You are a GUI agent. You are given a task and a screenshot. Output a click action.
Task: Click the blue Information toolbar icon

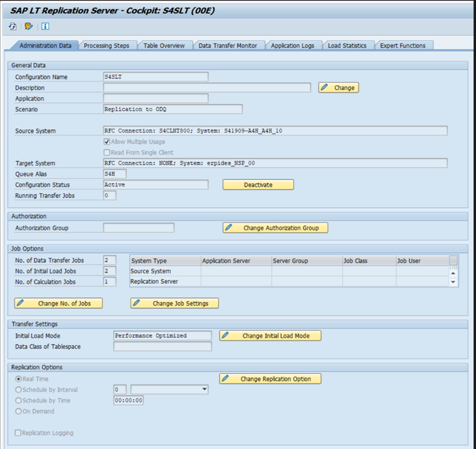(45, 26)
